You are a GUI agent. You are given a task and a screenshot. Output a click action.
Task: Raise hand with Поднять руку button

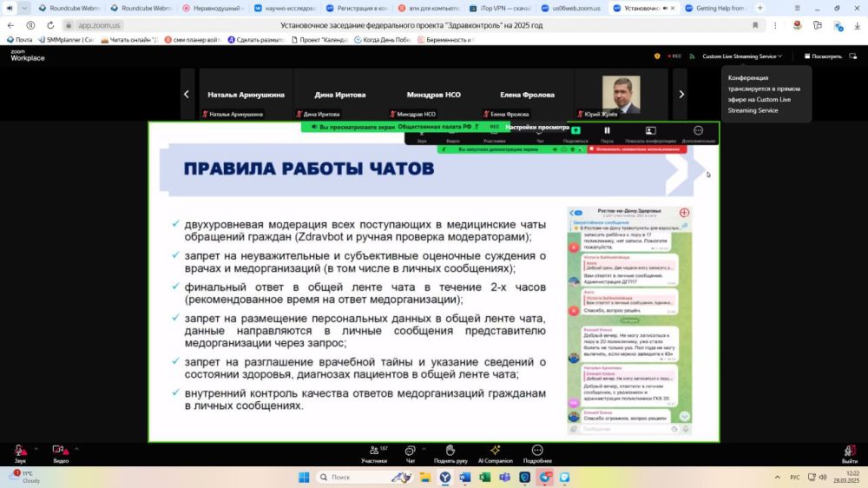click(450, 453)
